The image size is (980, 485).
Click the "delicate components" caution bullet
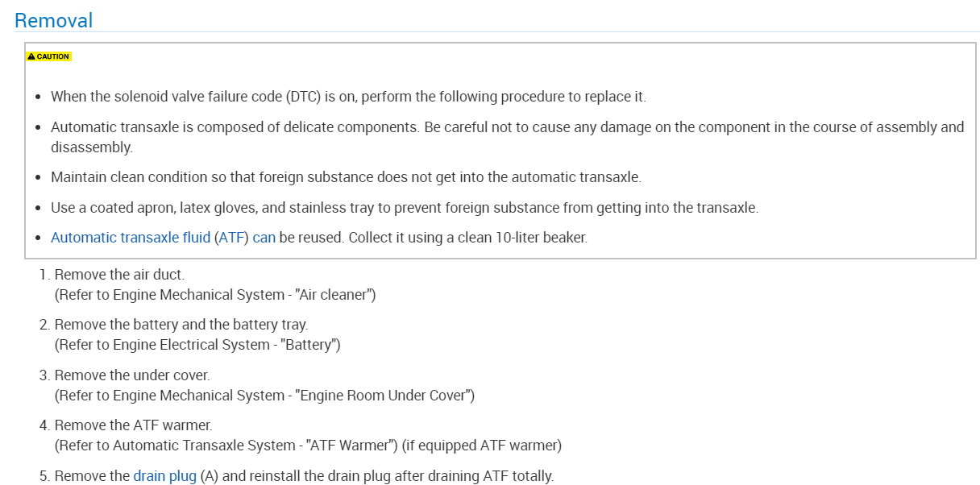(x=507, y=127)
